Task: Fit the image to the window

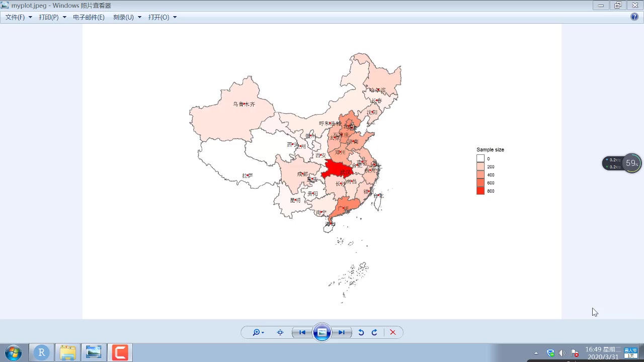Action: click(x=280, y=332)
